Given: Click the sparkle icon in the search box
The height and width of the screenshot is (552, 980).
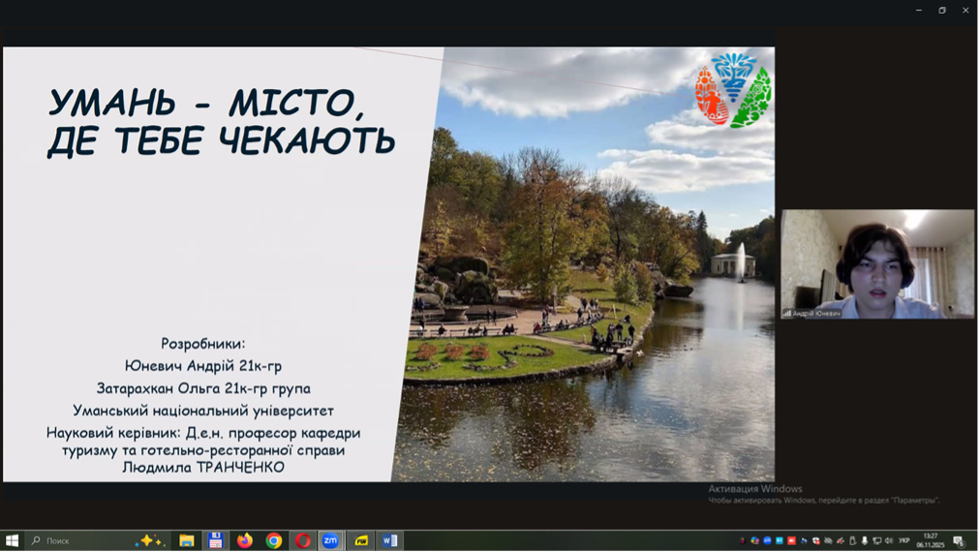Looking at the screenshot, I should click(x=148, y=540).
